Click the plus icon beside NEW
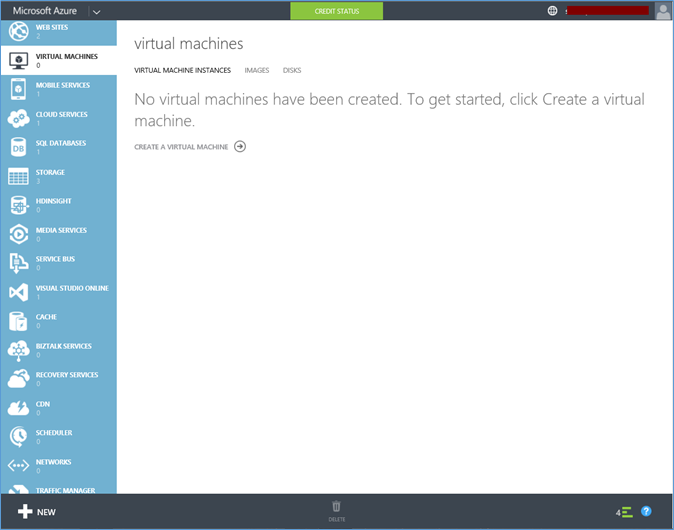This screenshot has height=530, width=674. pyautogui.click(x=25, y=512)
